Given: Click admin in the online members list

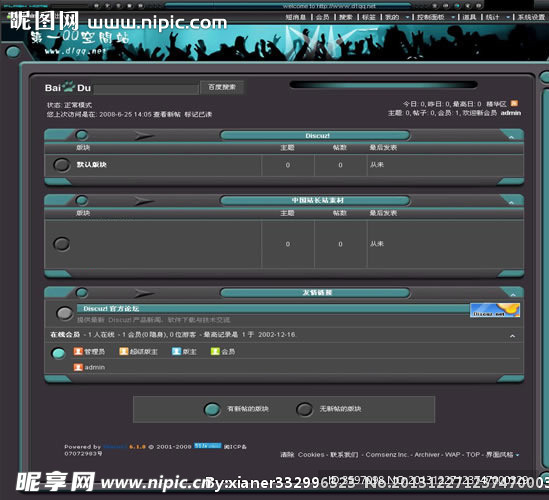Looking at the screenshot, I should coord(95,367).
